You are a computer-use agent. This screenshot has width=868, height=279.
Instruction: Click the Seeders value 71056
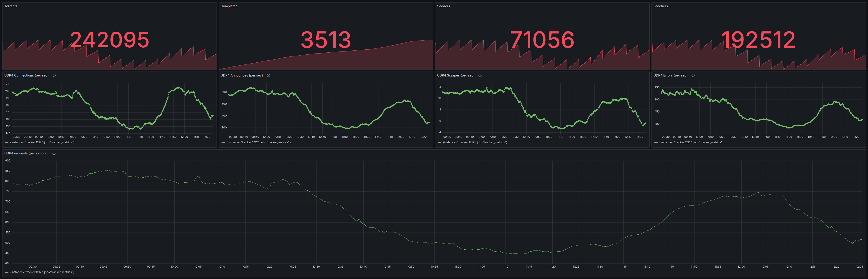click(x=542, y=40)
